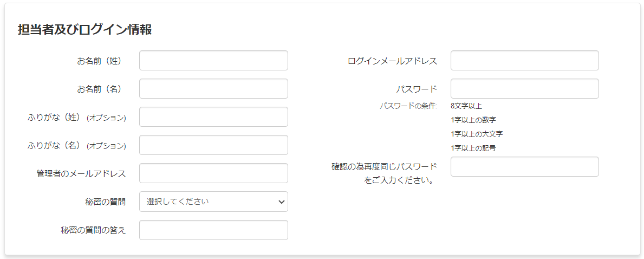Click the 担当者及びログイン情報 heading
644x259 pixels.
[x=84, y=30]
